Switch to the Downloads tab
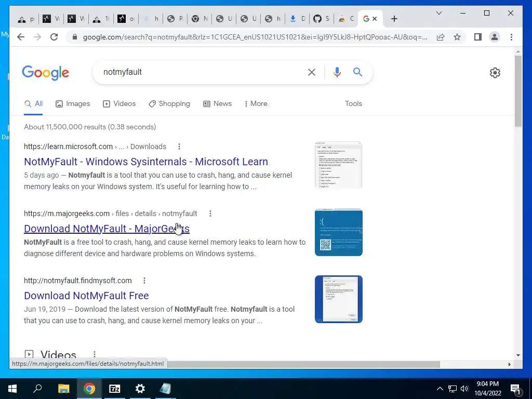The width and height of the screenshot is (532, 399). click(x=297, y=19)
